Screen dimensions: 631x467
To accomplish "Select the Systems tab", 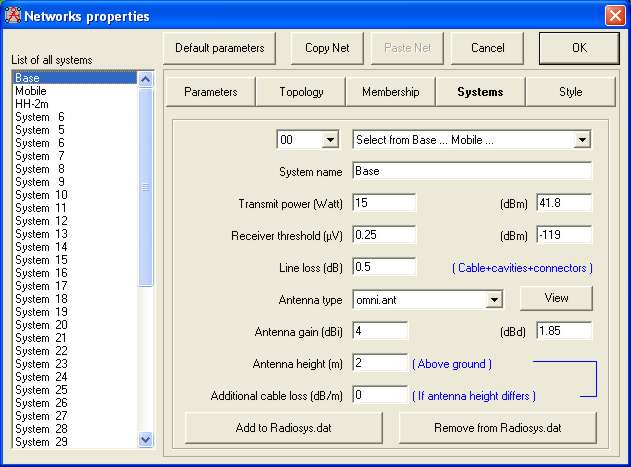I will coord(480,92).
